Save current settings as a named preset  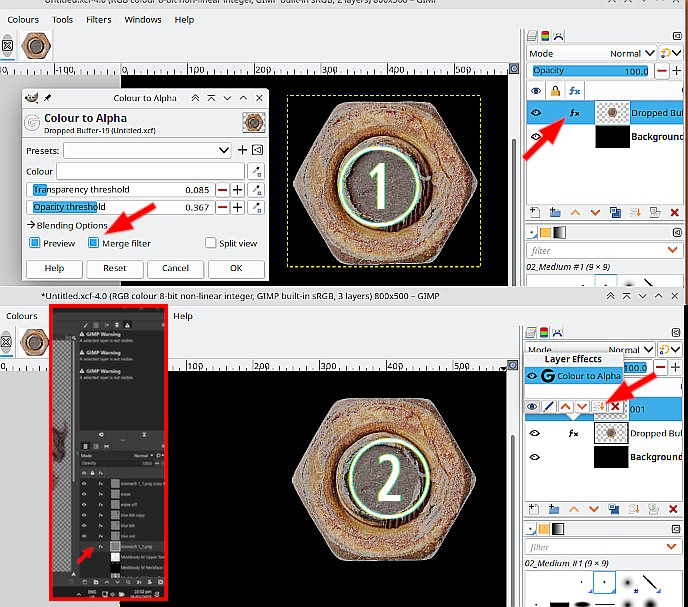(x=242, y=150)
